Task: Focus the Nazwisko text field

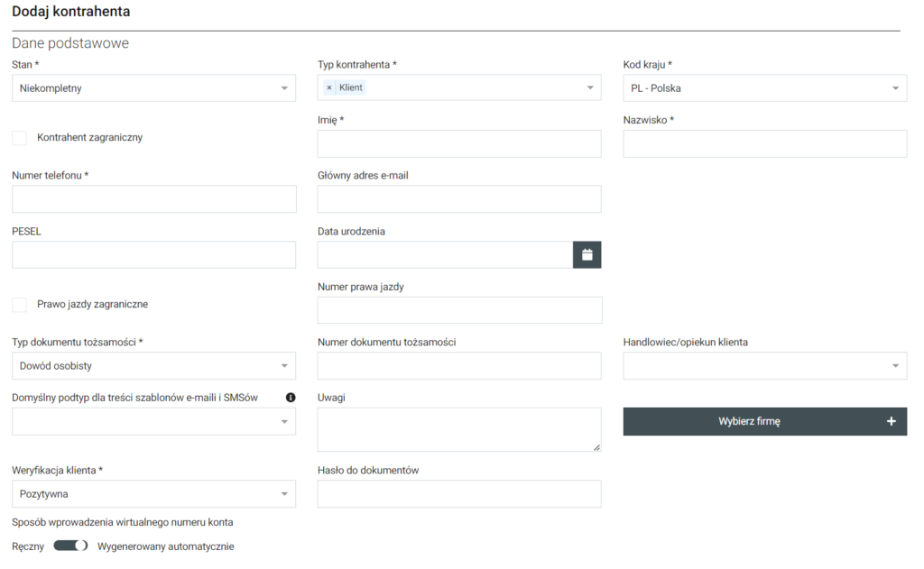Action: 764,144
